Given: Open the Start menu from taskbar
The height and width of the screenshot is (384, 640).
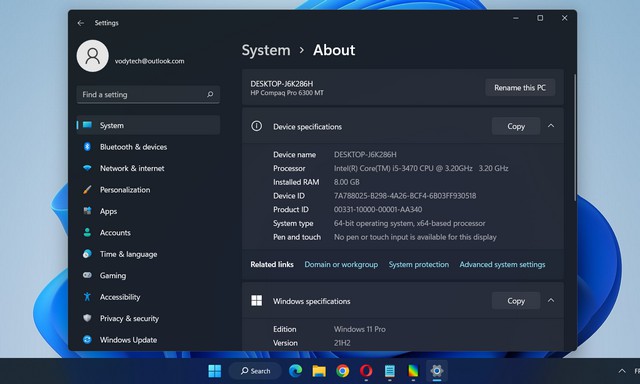Looking at the screenshot, I should 215,371.
